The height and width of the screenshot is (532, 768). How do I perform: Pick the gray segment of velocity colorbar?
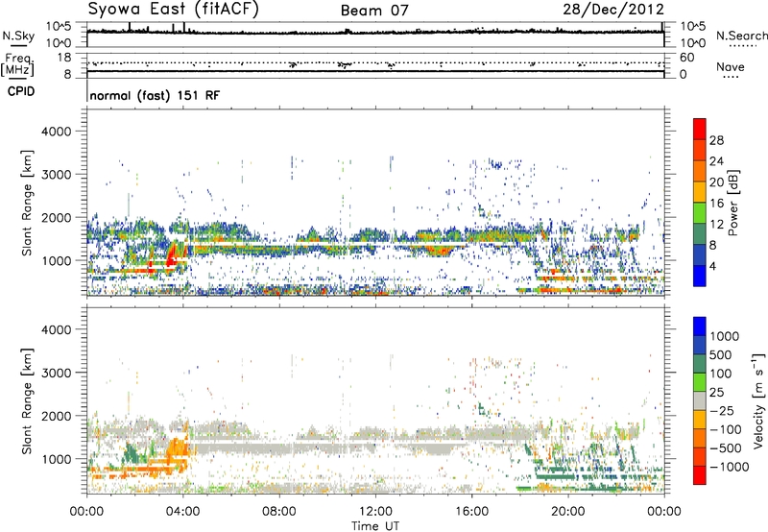pos(700,400)
